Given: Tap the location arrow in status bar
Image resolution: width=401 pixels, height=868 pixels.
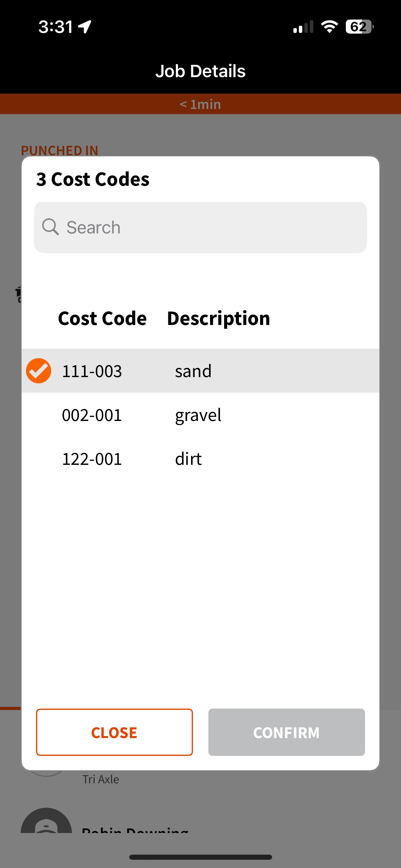Looking at the screenshot, I should 85,26.
